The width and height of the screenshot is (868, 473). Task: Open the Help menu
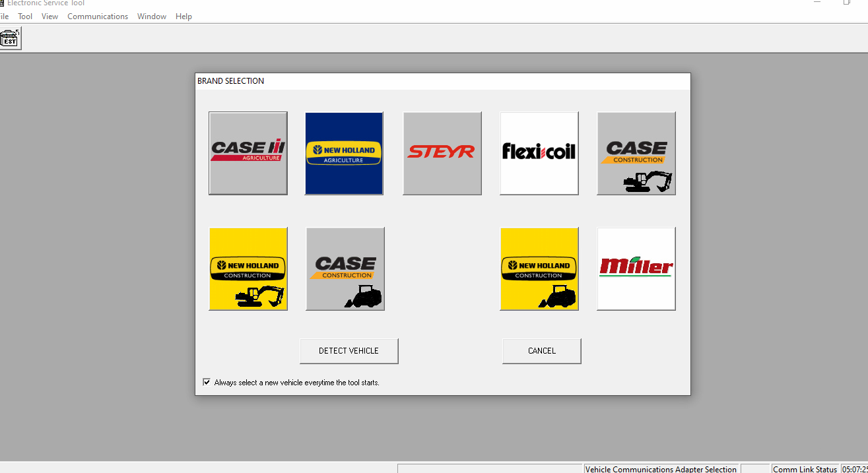pyautogui.click(x=184, y=16)
